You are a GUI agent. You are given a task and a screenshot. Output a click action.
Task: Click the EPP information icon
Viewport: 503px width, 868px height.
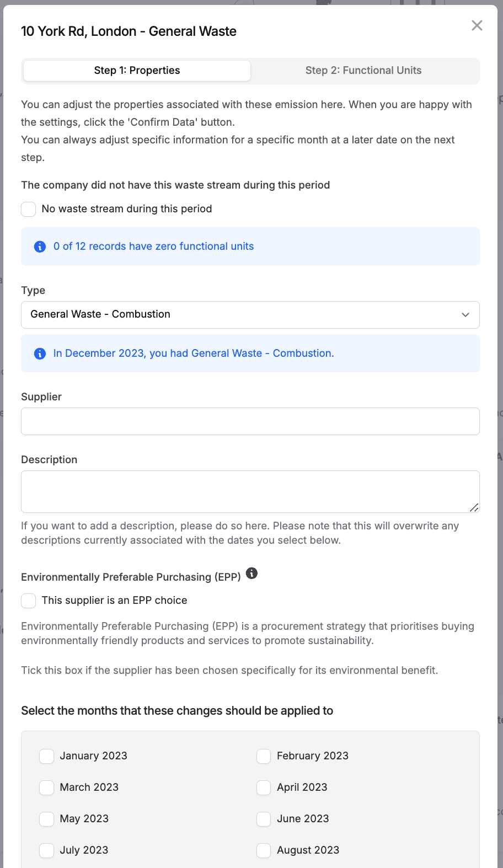tap(251, 574)
